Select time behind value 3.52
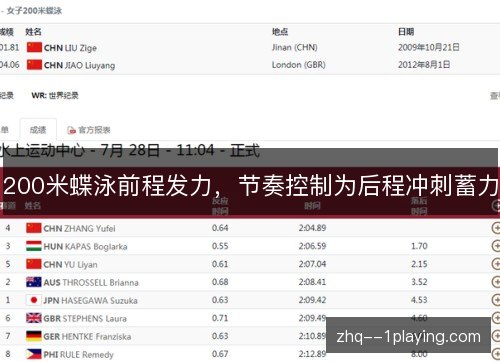This screenshot has height=362, width=500. (419, 282)
